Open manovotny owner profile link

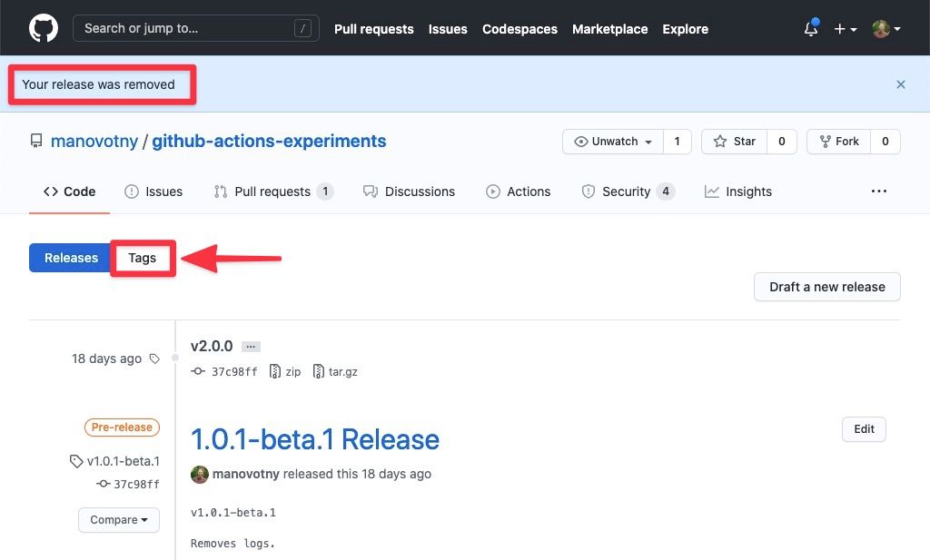tap(94, 141)
